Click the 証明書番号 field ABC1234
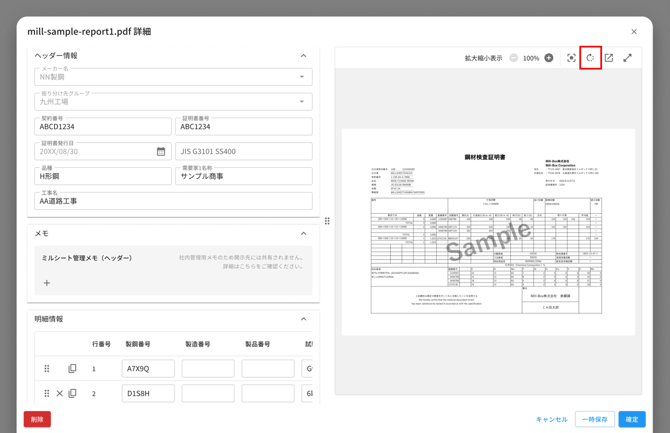670x433 pixels. [x=244, y=127]
